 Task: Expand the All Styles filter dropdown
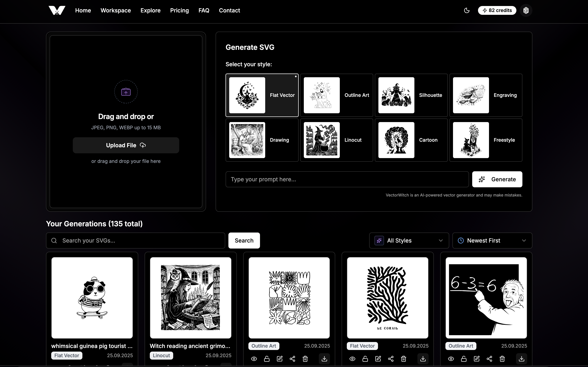coord(409,241)
